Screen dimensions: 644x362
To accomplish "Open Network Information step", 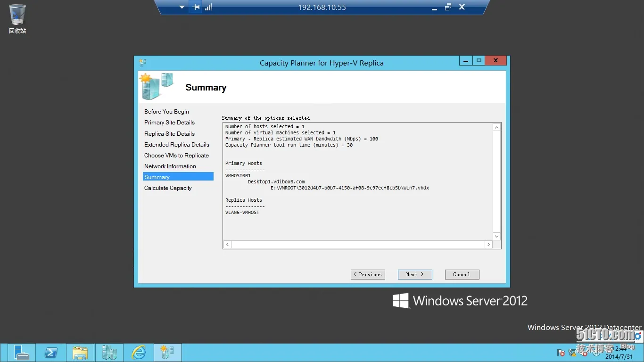I will pos(170,166).
